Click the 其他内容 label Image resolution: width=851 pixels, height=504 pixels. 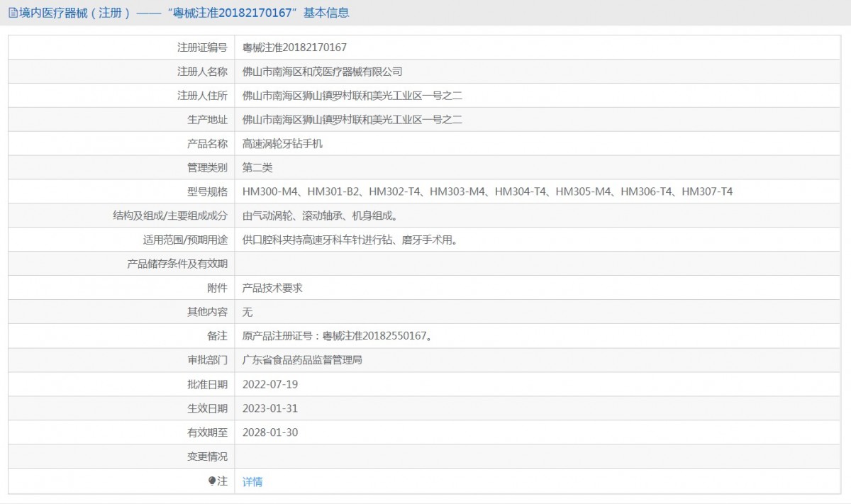[x=207, y=313]
